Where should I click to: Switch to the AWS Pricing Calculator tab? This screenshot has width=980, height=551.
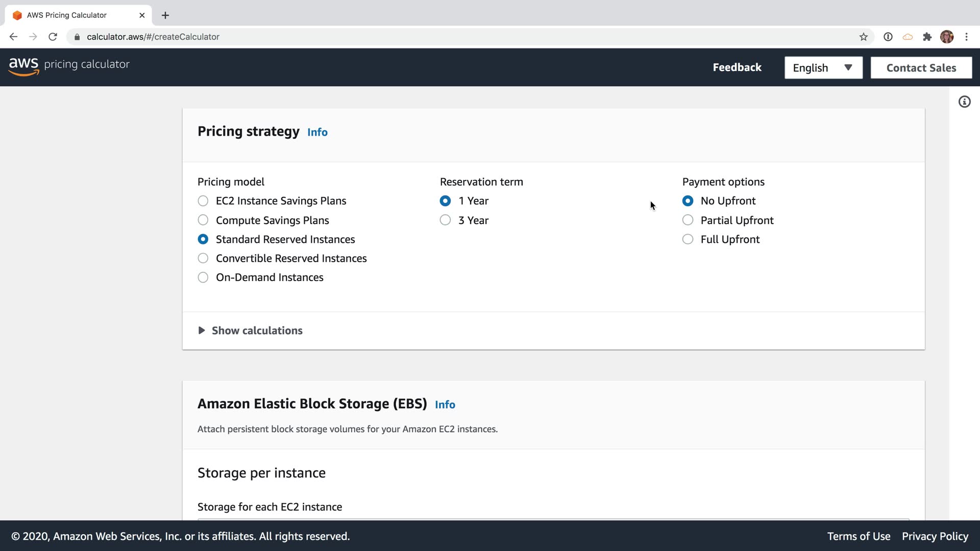(x=67, y=15)
